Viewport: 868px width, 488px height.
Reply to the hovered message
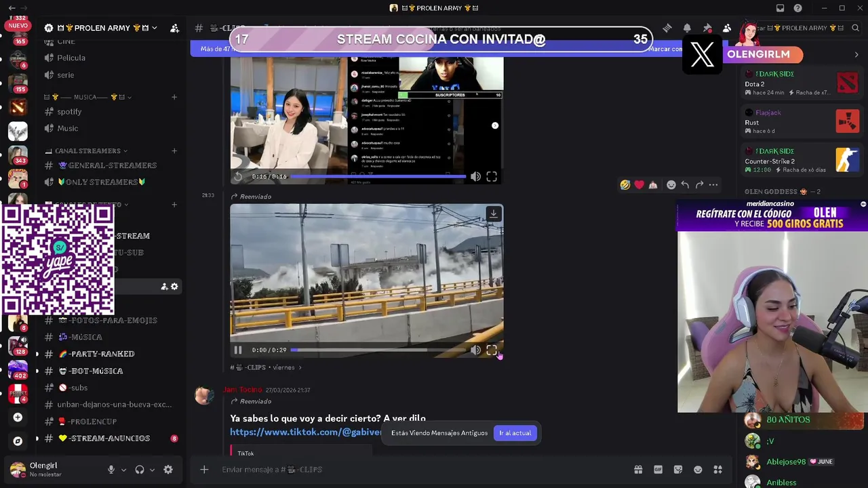(685, 184)
